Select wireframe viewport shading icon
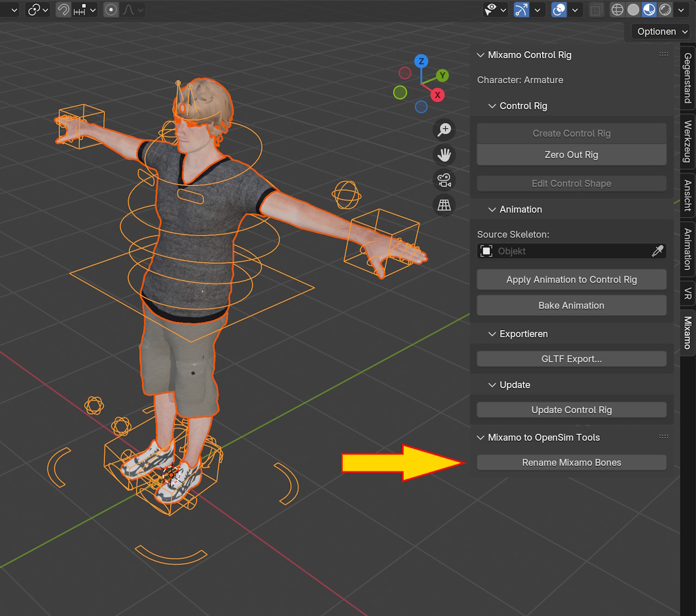This screenshot has width=696, height=616. tap(617, 10)
